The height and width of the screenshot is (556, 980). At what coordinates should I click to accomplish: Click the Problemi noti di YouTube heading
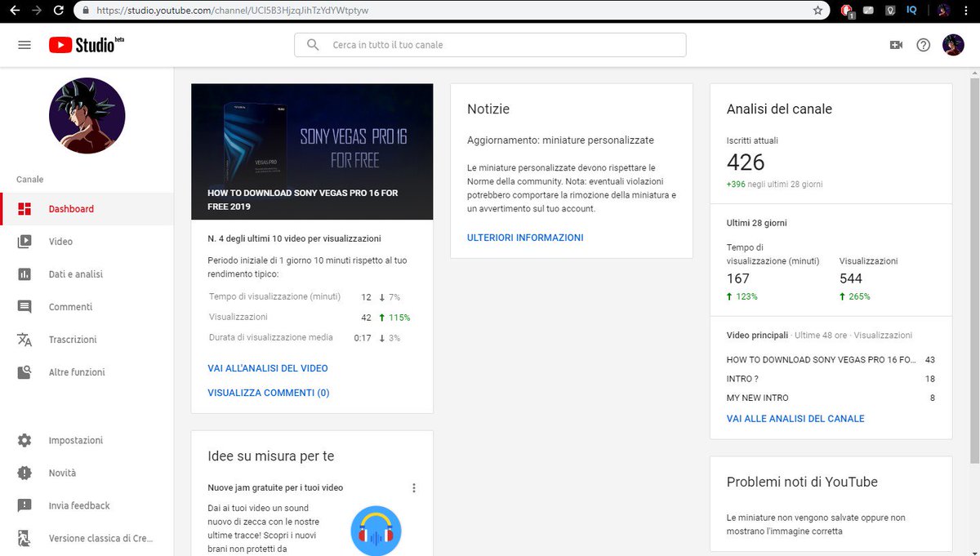(x=802, y=482)
